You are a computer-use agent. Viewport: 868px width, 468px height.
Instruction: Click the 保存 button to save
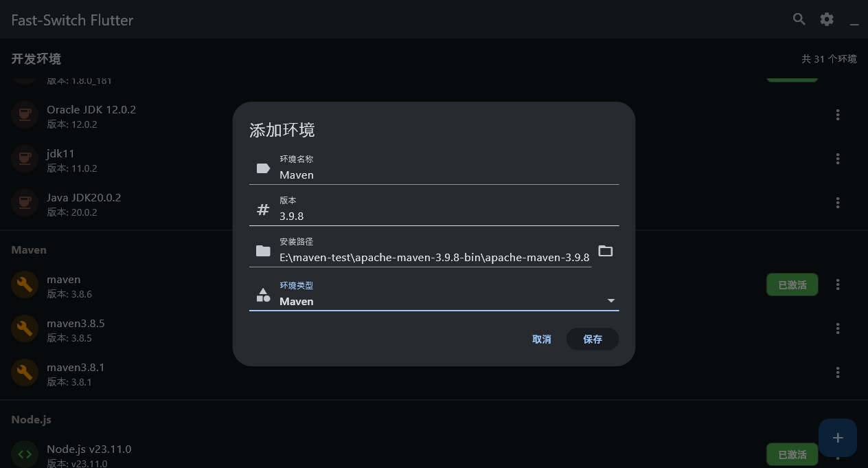point(592,339)
